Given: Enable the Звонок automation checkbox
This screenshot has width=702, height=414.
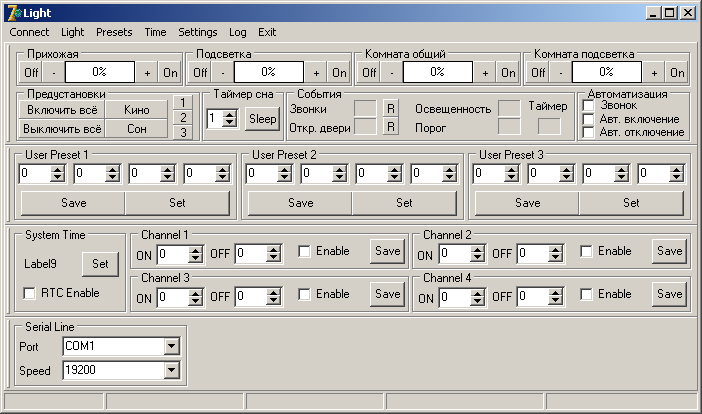Looking at the screenshot, I should pos(589,106).
